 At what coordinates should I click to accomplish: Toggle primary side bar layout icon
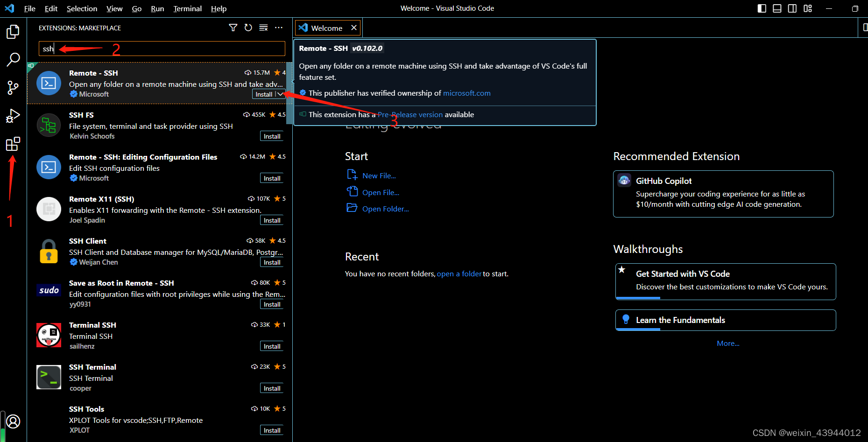click(762, 8)
